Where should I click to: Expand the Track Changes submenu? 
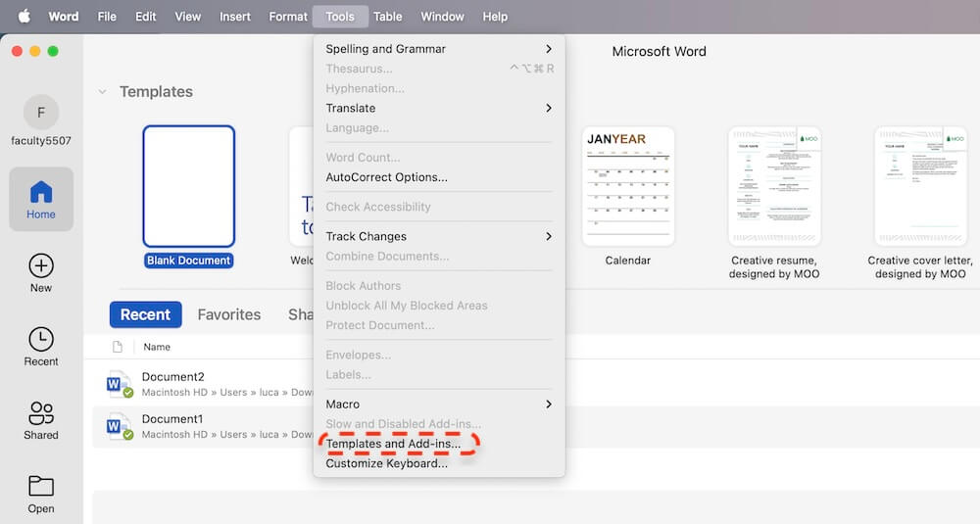[439, 236]
